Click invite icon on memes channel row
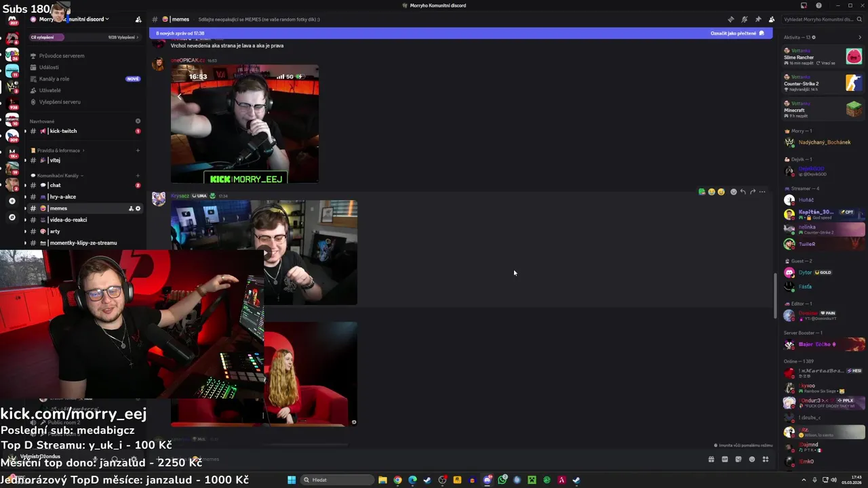The height and width of the screenshot is (488, 868). click(131, 208)
